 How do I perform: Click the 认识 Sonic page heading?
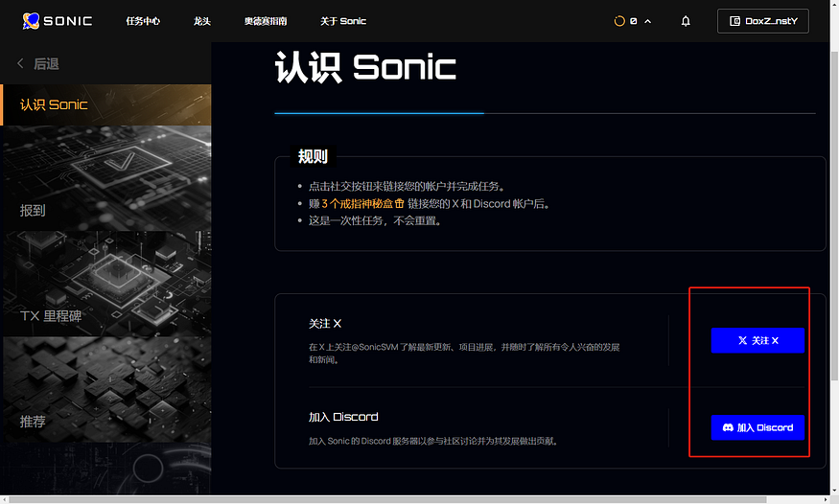coord(365,67)
